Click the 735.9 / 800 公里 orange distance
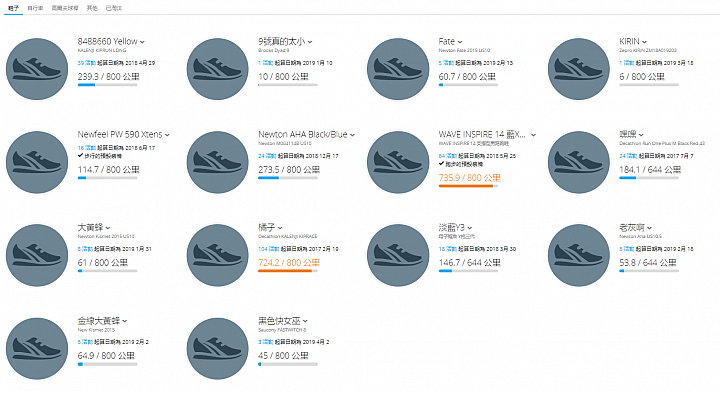 coord(469,178)
